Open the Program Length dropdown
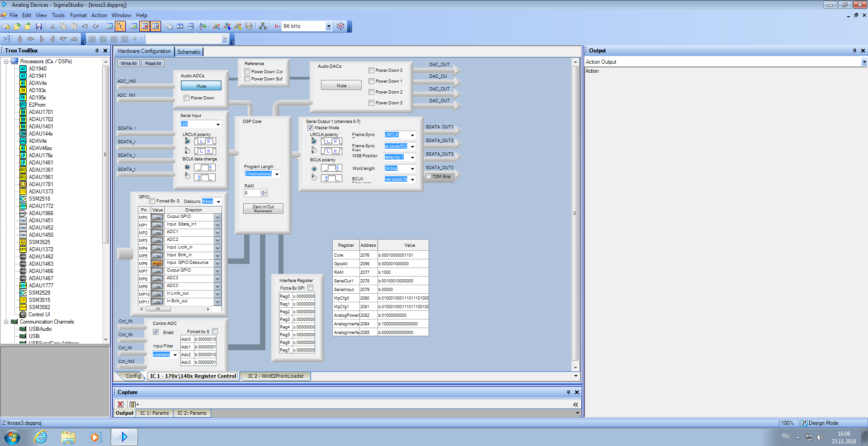Screen dimensions: 868x446 click(x=277, y=174)
